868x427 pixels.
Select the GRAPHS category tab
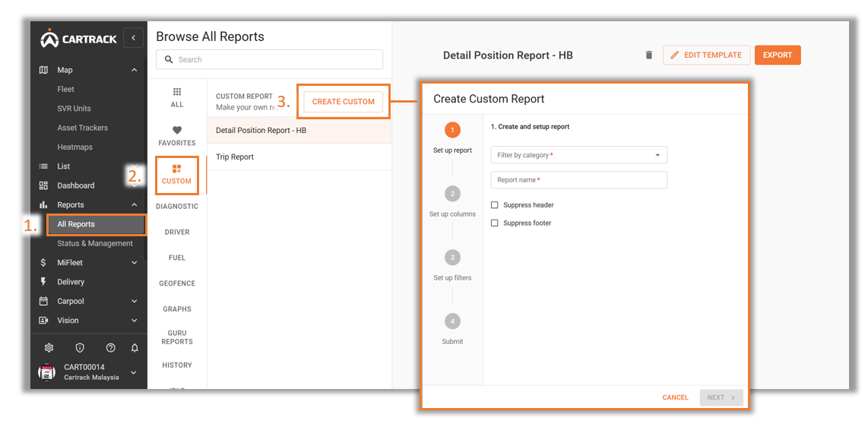point(177,308)
